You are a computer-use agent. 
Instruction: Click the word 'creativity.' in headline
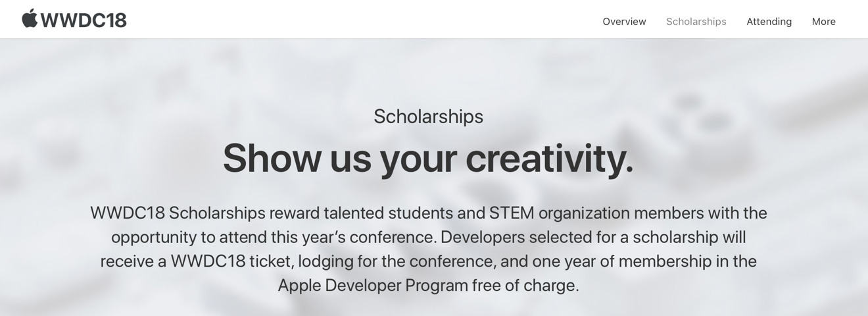pos(549,159)
